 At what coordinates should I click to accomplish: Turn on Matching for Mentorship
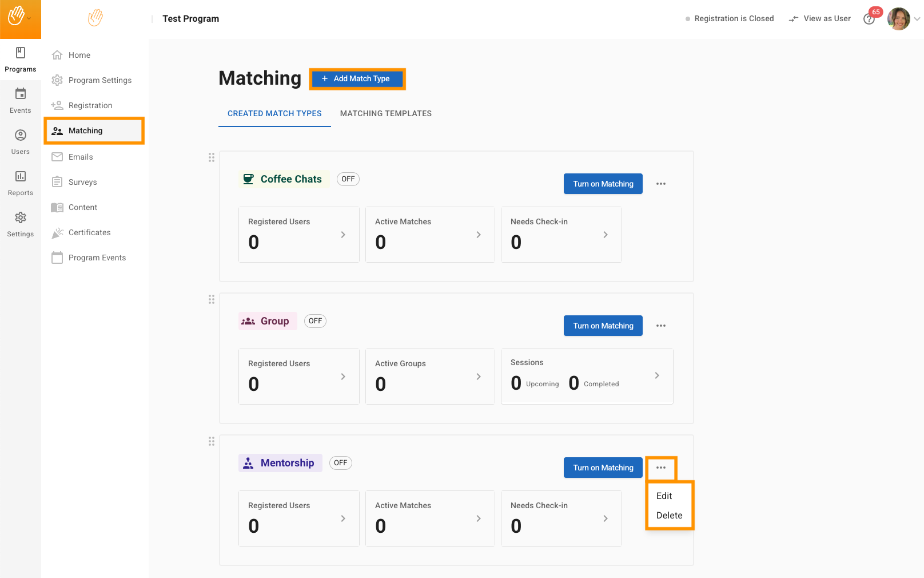tap(603, 468)
